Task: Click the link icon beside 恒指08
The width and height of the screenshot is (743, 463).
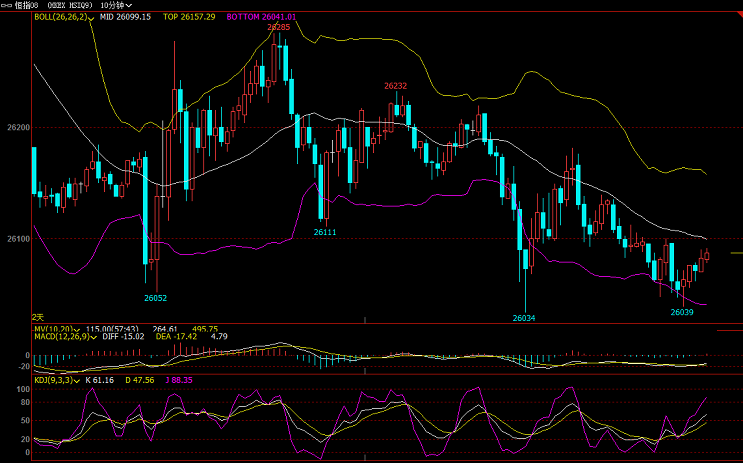Action: click(7, 5)
